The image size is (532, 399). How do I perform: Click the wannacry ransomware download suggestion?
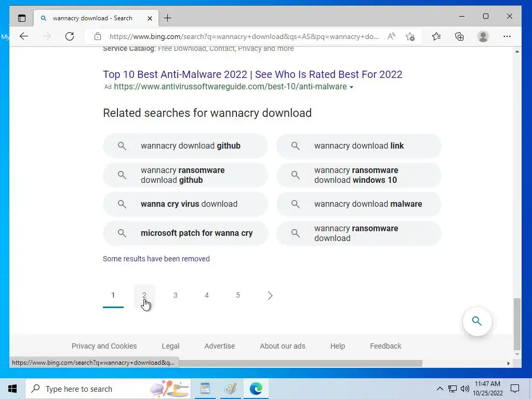click(358, 233)
